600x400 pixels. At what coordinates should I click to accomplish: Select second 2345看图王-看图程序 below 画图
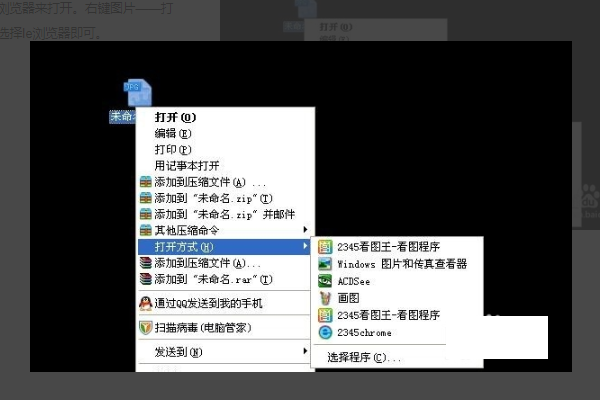click(388, 315)
